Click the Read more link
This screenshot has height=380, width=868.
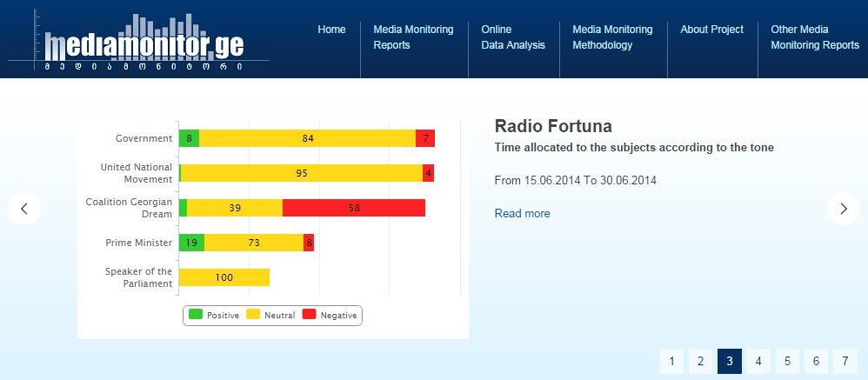[523, 214]
